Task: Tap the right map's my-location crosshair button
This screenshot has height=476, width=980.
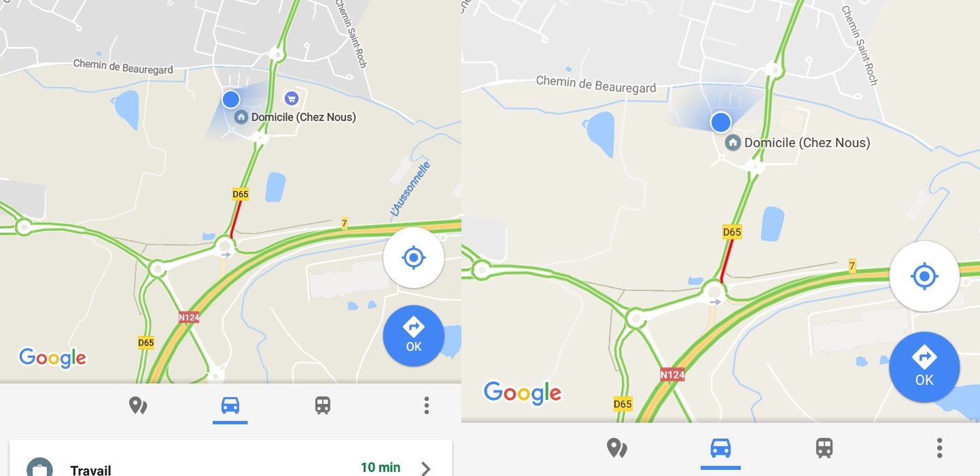Action: (x=924, y=276)
